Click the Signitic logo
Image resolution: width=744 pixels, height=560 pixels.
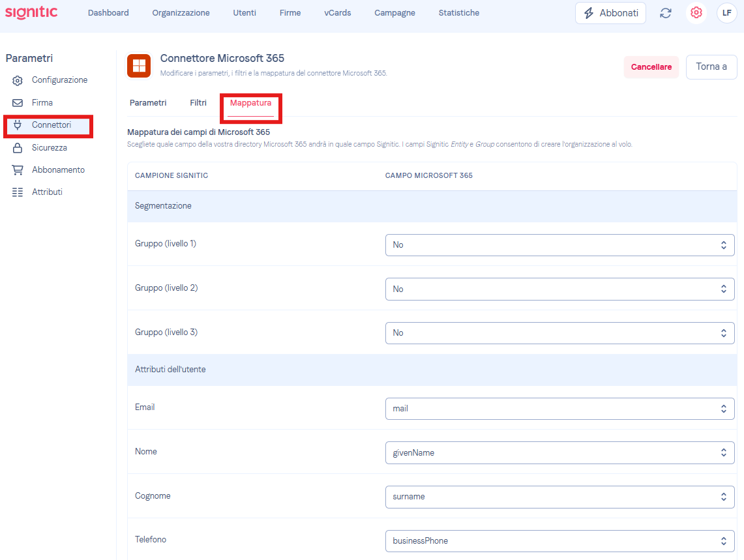tap(31, 13)
